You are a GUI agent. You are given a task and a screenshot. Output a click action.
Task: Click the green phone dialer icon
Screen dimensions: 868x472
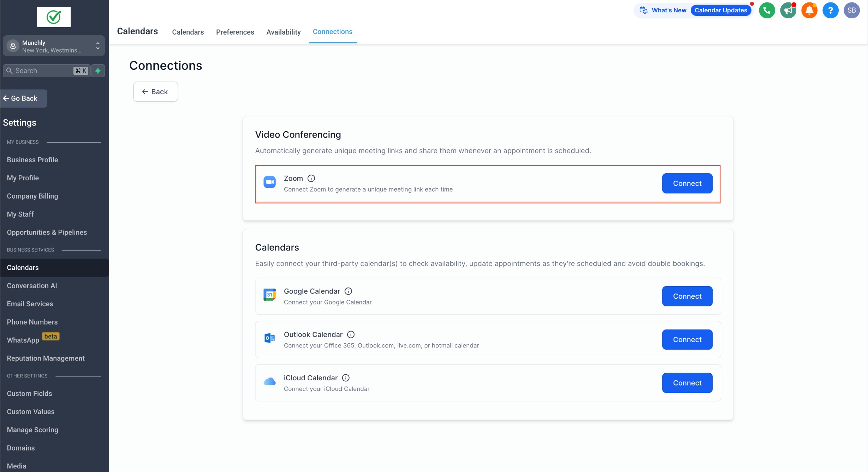[x=767, y=10]
